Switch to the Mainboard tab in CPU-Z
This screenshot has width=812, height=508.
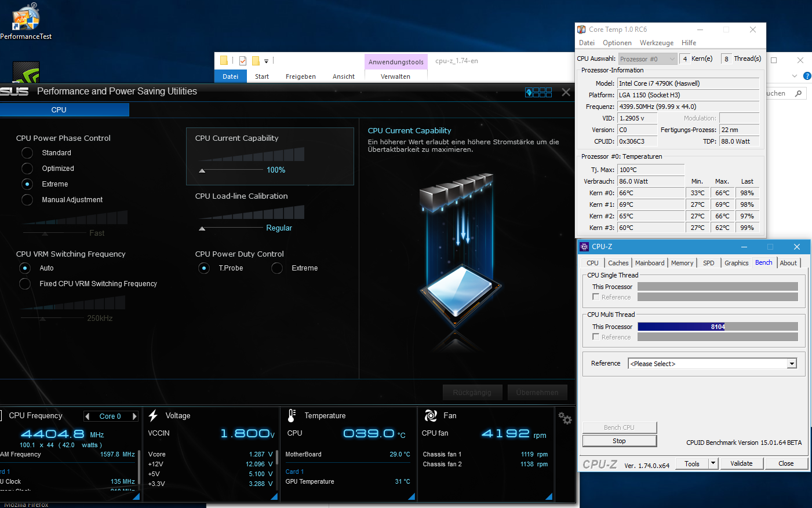pos(650,263)
